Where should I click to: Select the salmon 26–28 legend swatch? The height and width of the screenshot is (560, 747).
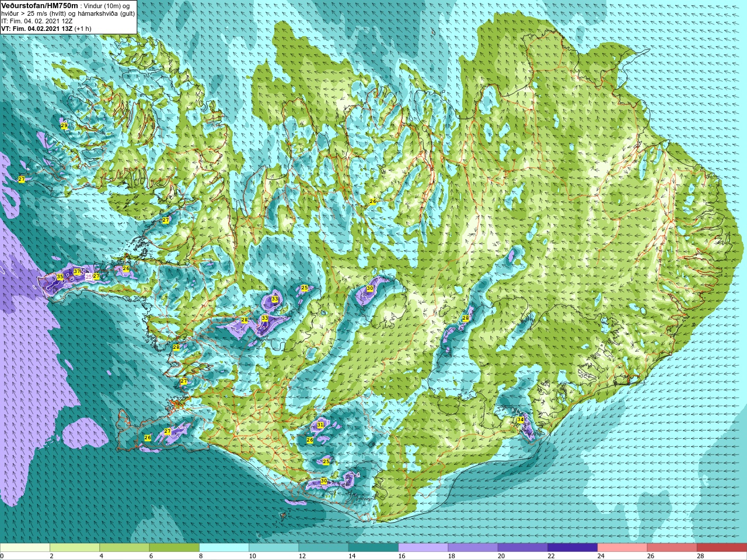(x=672, y=548)
